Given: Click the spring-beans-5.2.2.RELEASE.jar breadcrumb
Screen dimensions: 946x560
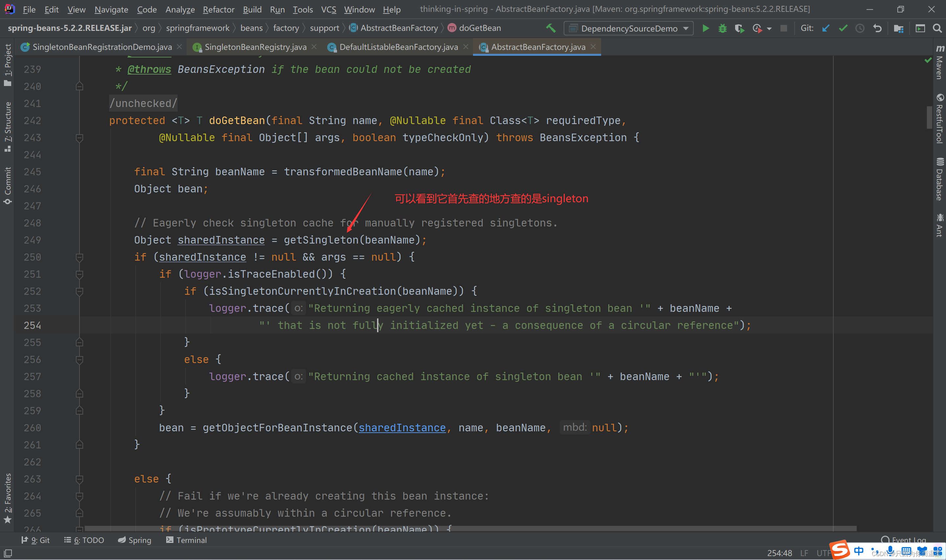Looking at the screenshot, I should (69, 28).
